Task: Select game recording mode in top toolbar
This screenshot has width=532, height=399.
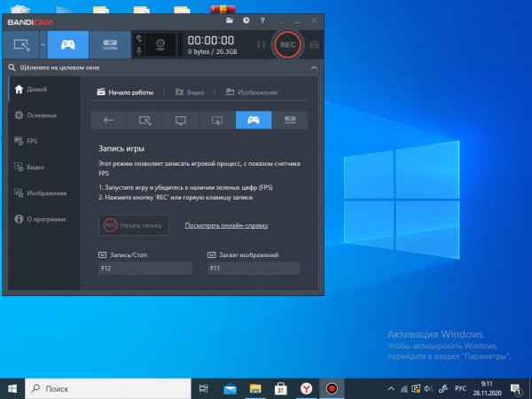Action: click(68, 45)
